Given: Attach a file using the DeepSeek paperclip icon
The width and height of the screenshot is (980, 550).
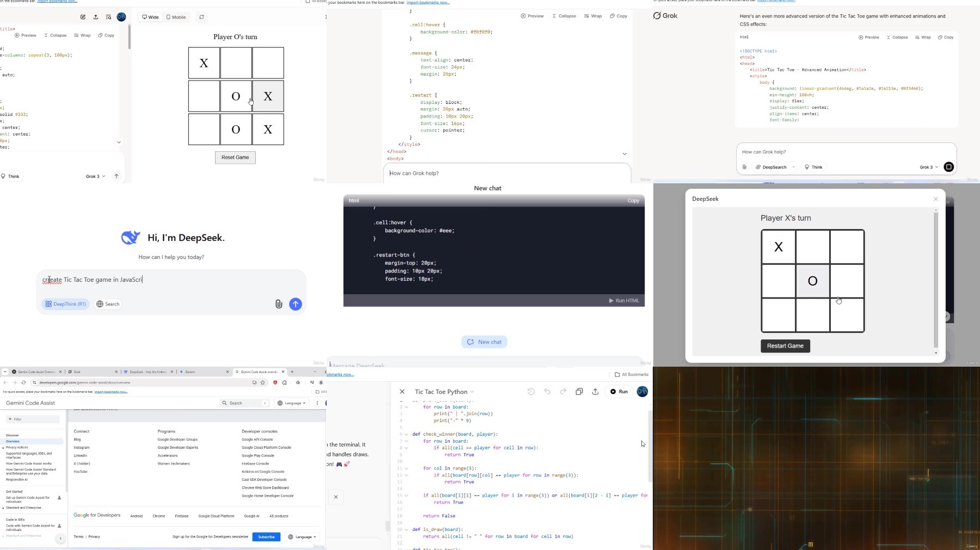Looking at the screenshot, I should pyautogui.click(x=279, y=304).
